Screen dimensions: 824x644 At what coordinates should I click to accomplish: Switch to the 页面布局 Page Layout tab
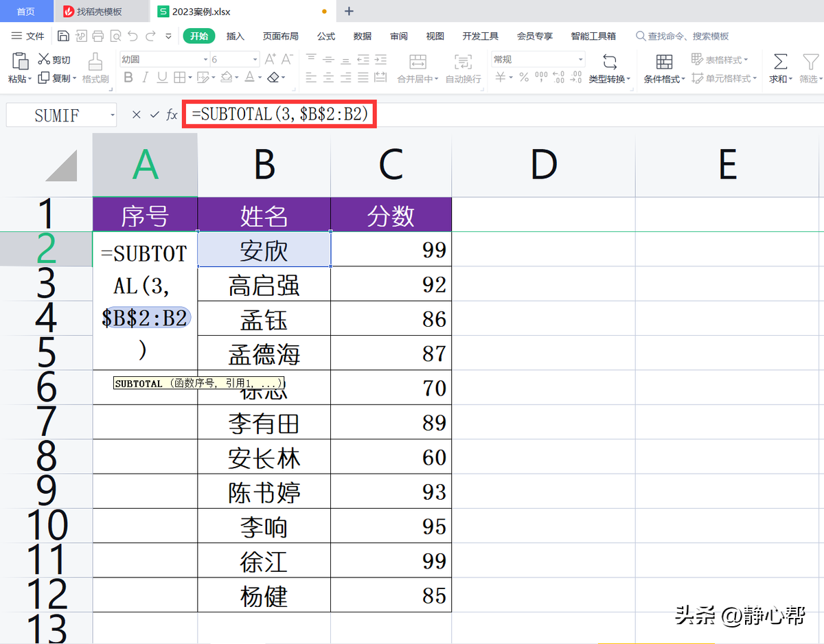tap(281, 36)
